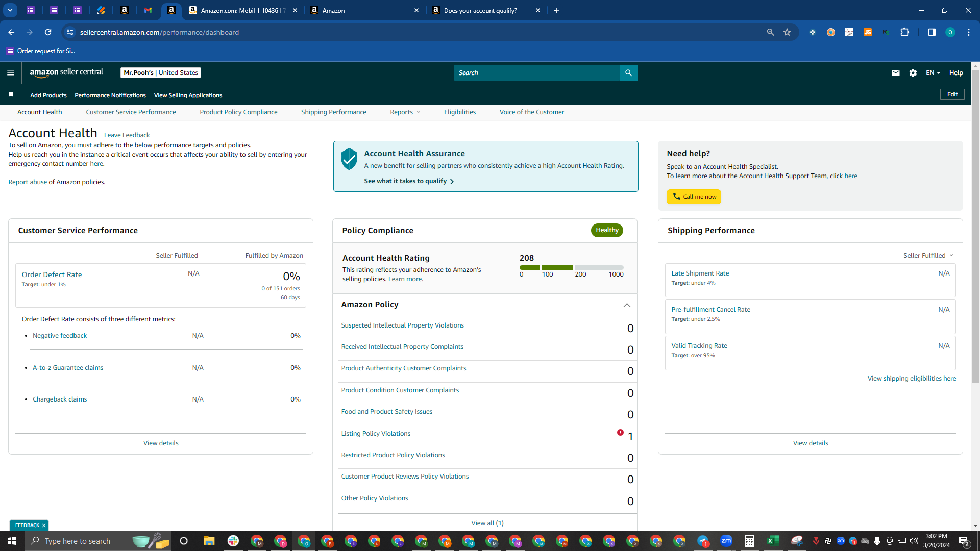
Task: Open File Explorer from the taskbar
Action: pyautogui.click(x=209, y=541)
